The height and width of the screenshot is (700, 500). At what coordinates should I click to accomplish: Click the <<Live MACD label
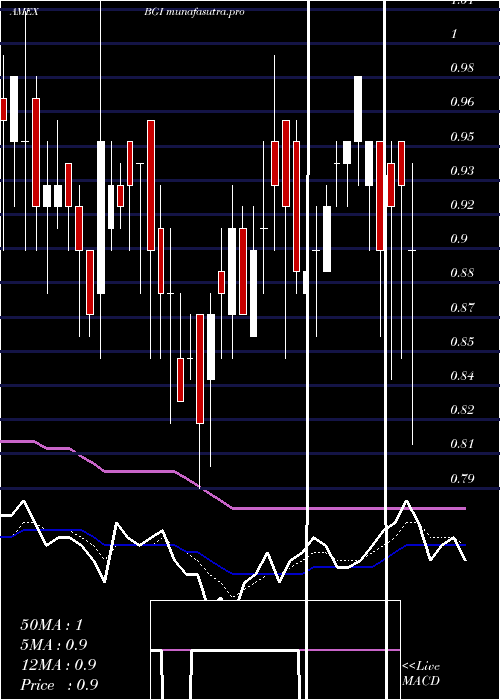tap(421, 674)
